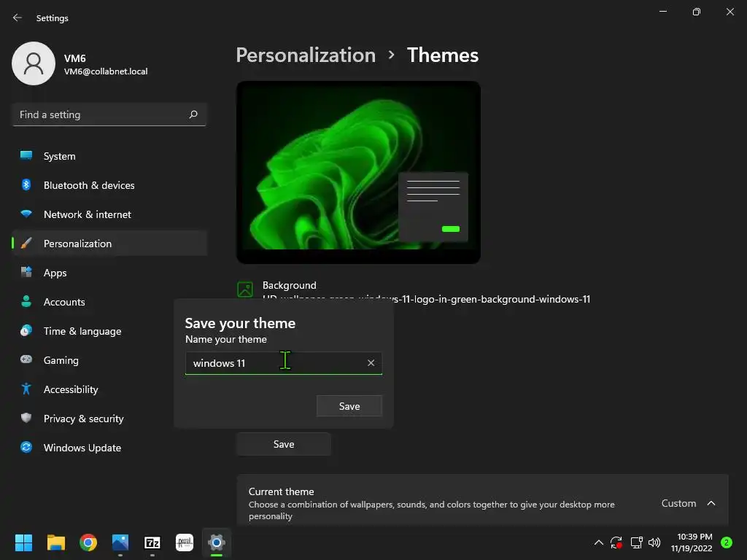Click Save in the Save your theme dialog
The height and width of the screenshot is (560, 747).
coord(349,406)
